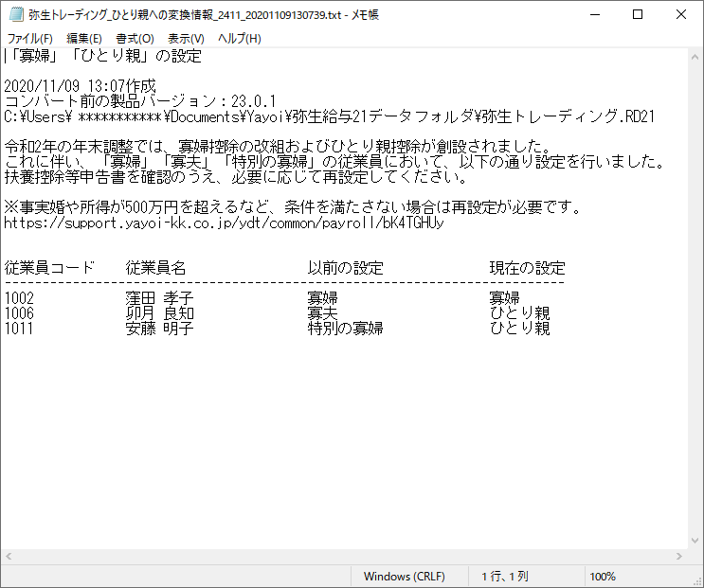
Task: Click the line starting これに伴い
Action: click(x=334, y=162)
